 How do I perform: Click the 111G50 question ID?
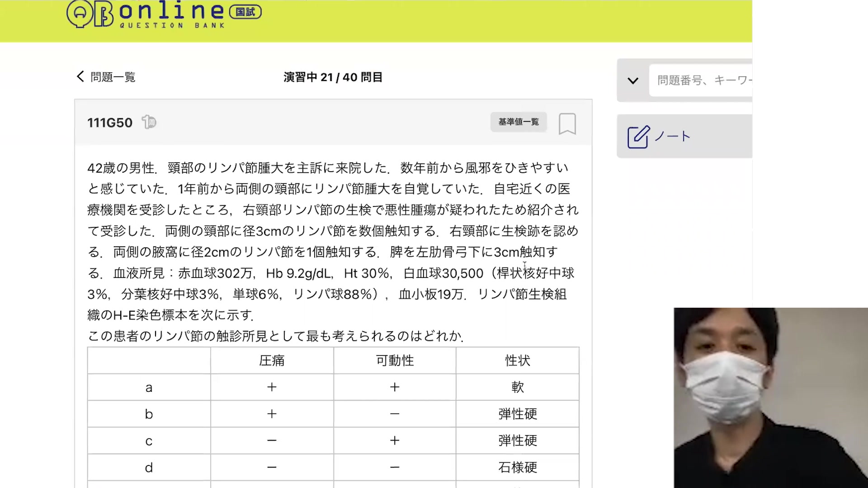click(x=110, y=122)
